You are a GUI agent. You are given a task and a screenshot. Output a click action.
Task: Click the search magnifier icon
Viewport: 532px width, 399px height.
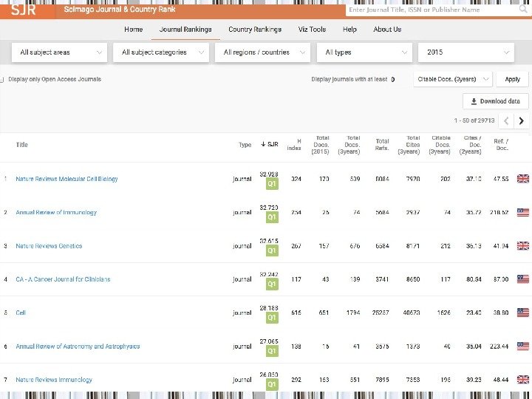(523, 9)
